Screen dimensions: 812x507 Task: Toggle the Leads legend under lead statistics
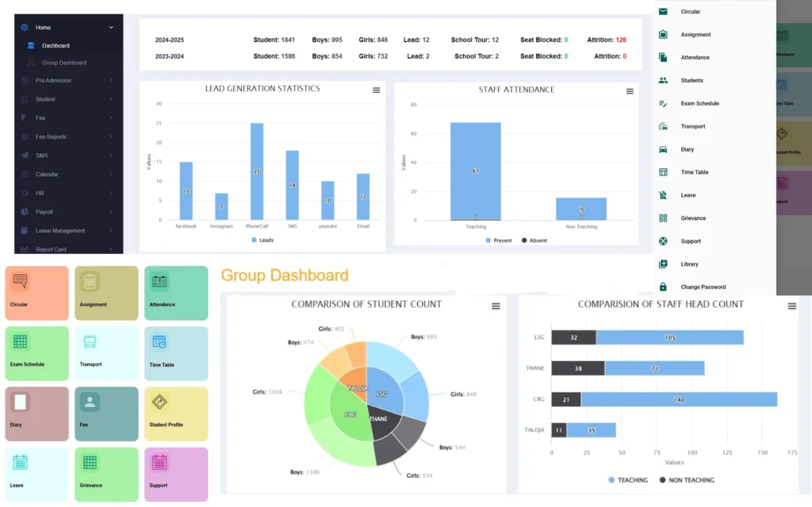(x=262, y=240)
